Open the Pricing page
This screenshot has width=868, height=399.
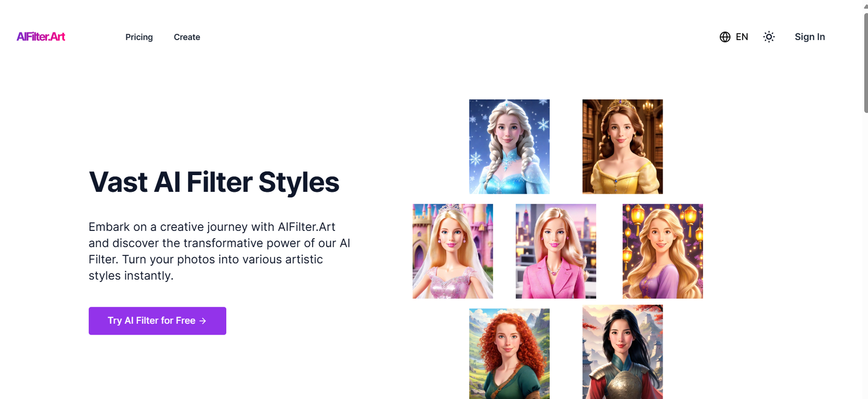pos(139,37)
